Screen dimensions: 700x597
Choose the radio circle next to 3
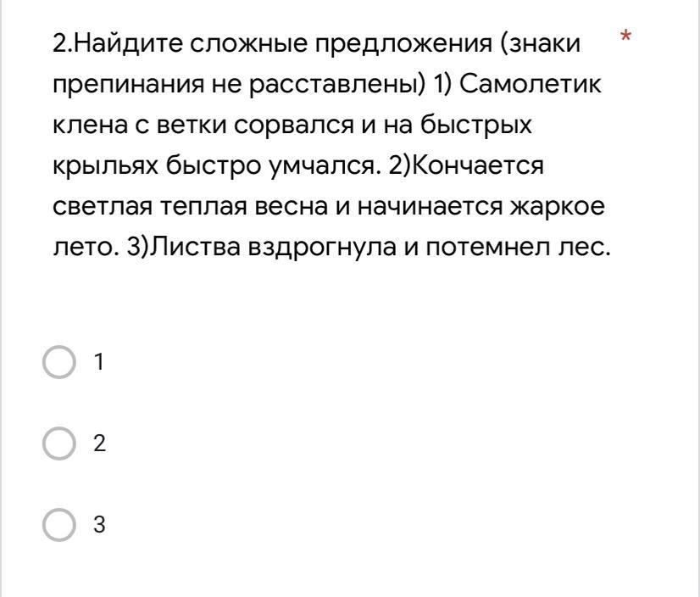tap(59, 525)
